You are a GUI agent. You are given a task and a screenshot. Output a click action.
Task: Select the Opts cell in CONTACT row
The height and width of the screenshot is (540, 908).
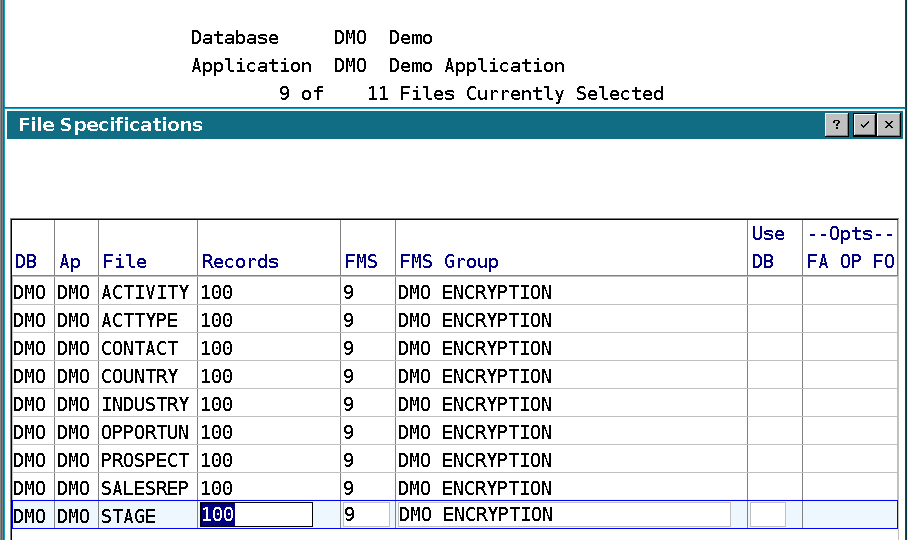point(850,348)
